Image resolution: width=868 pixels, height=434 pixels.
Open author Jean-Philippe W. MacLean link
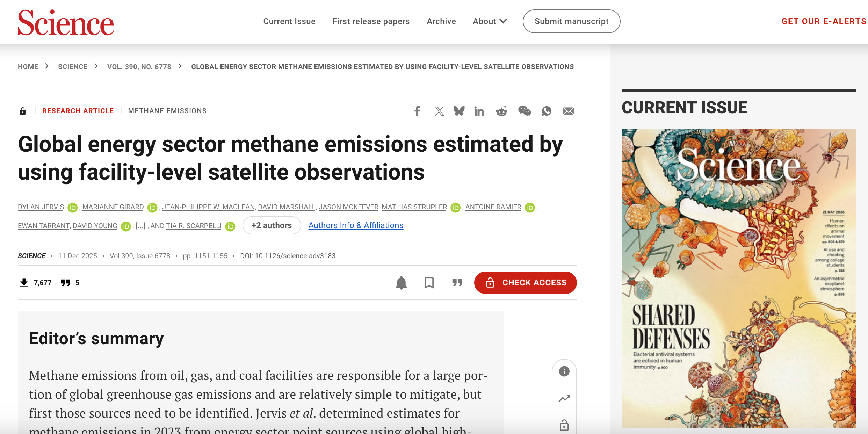click(x=209, y=207)
